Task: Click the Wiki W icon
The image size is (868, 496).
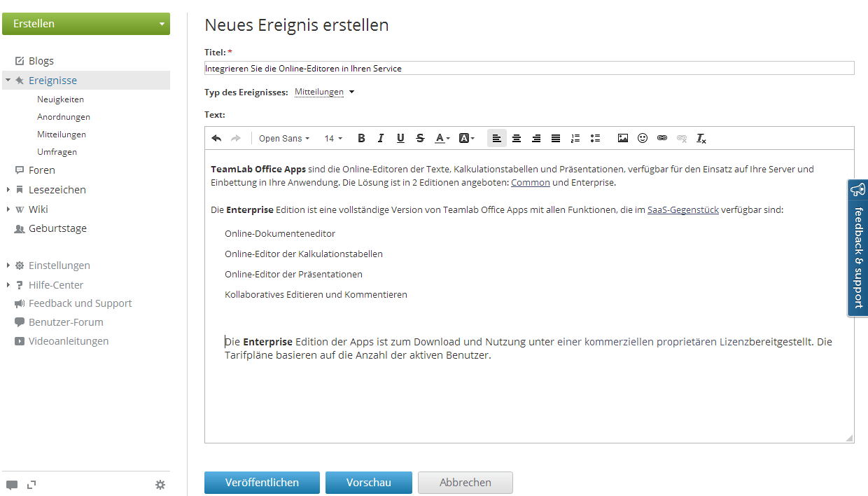Action: pos(20,209)
